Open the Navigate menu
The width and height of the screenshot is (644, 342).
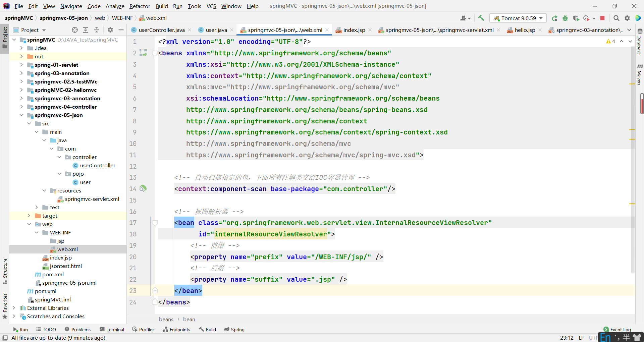pos(71,6)
